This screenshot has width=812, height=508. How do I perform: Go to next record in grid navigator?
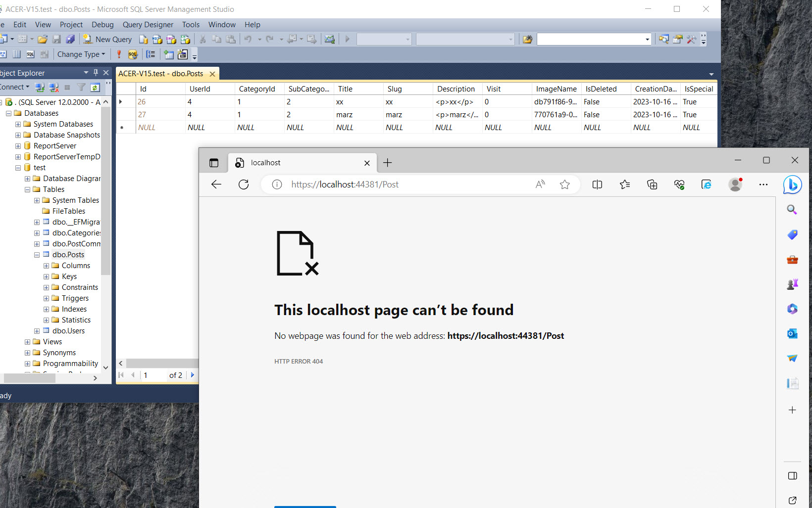[x=192, y=375]
